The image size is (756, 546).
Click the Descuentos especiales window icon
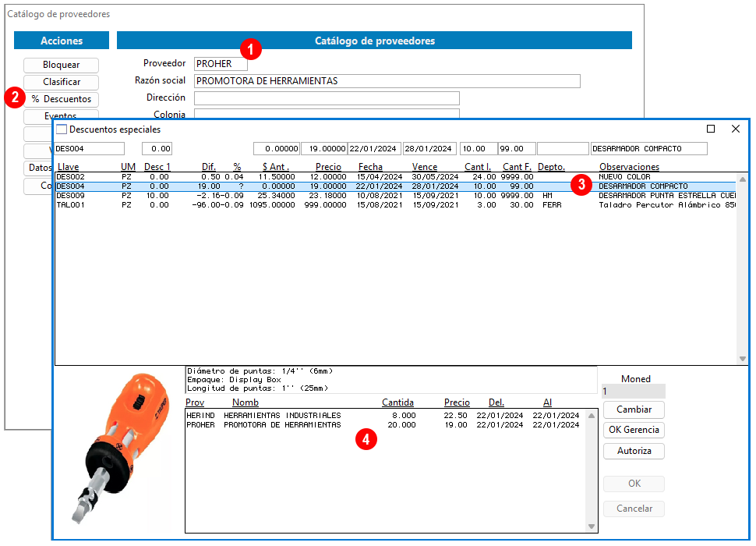pos(62,129)
